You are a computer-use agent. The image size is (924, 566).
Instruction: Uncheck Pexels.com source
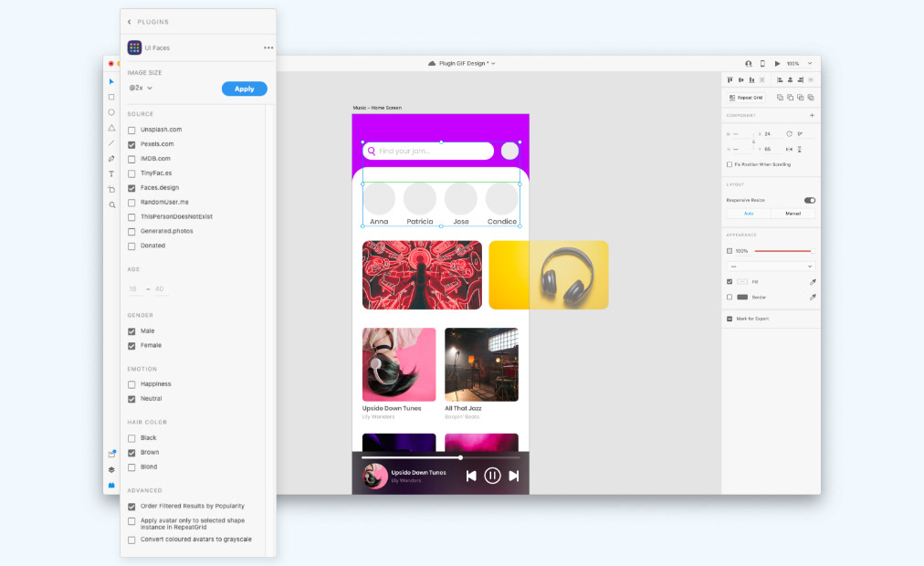pos(131,145)
